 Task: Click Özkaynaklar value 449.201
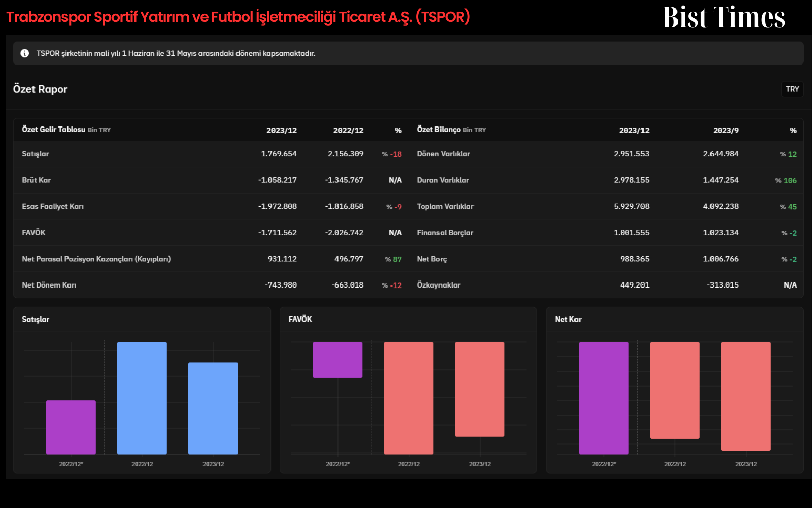point(634,285)
